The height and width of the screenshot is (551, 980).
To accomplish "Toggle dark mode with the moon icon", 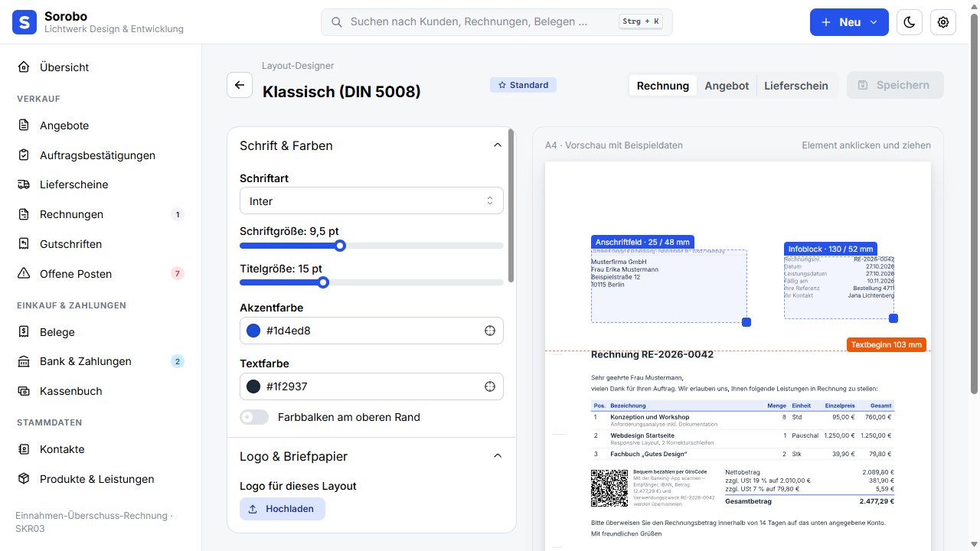I will point(910,22).
